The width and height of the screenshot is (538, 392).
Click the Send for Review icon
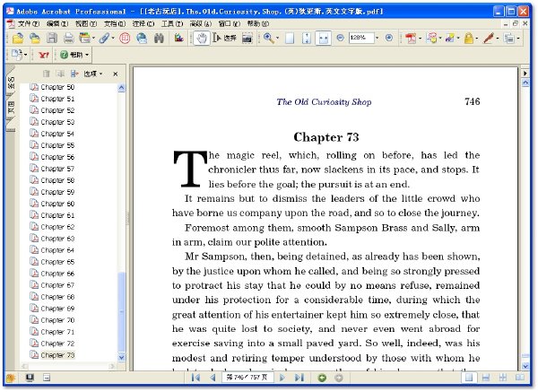450,38
